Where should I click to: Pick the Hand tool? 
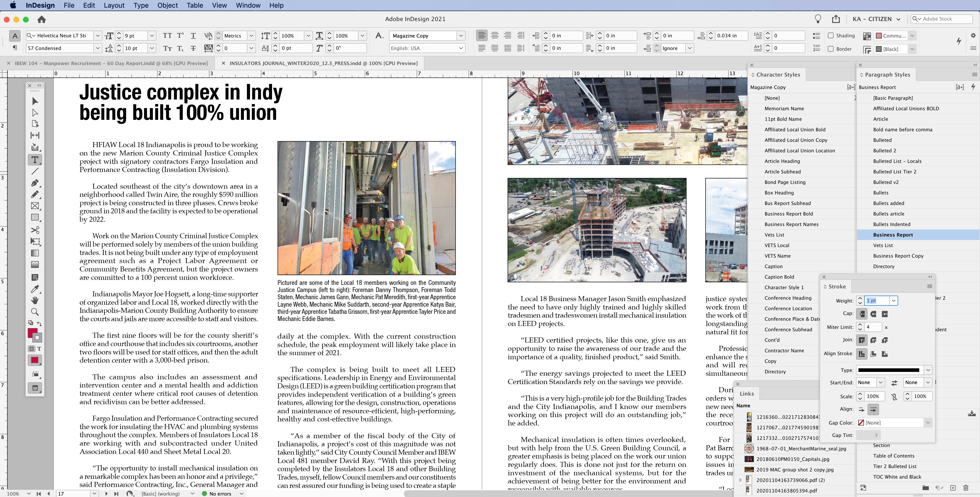[x=35, y=300]
